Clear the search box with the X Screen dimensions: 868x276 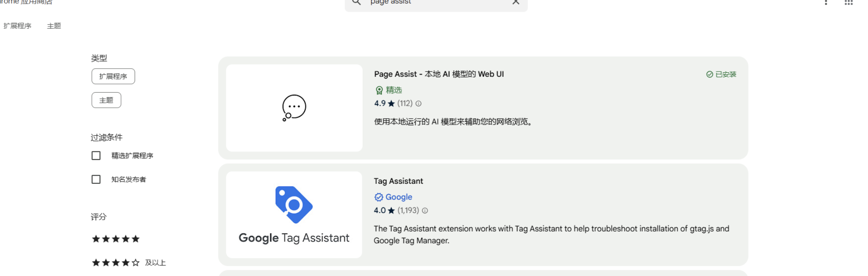(x=516, y=2)
